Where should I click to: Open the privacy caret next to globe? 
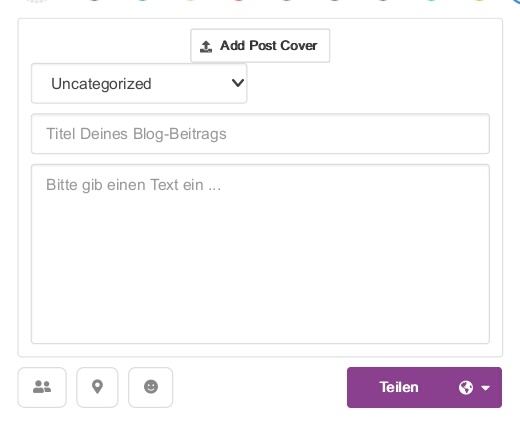[485, 388]
